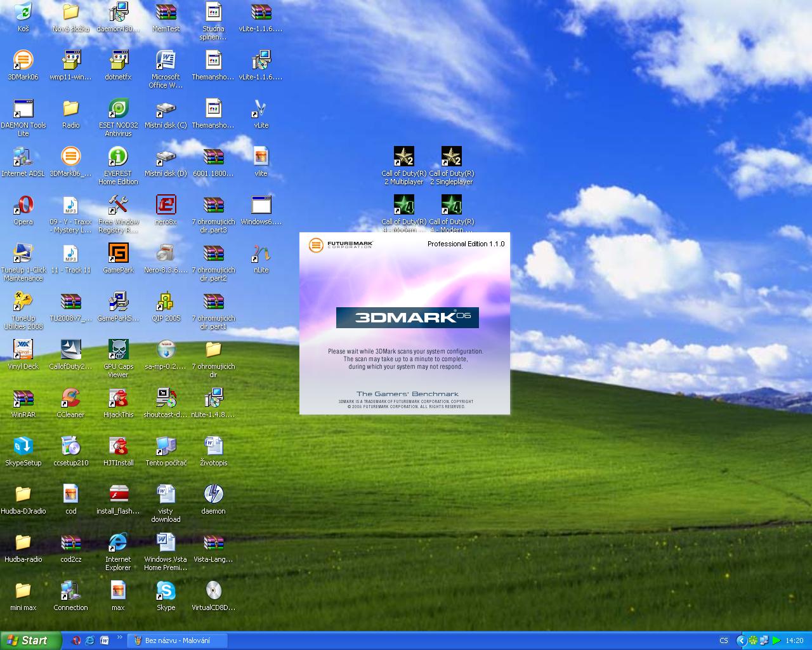The height and width of the screenshot is (650, 812).
Task: Select the install_flash installer icon
Action: coord(119,494)
